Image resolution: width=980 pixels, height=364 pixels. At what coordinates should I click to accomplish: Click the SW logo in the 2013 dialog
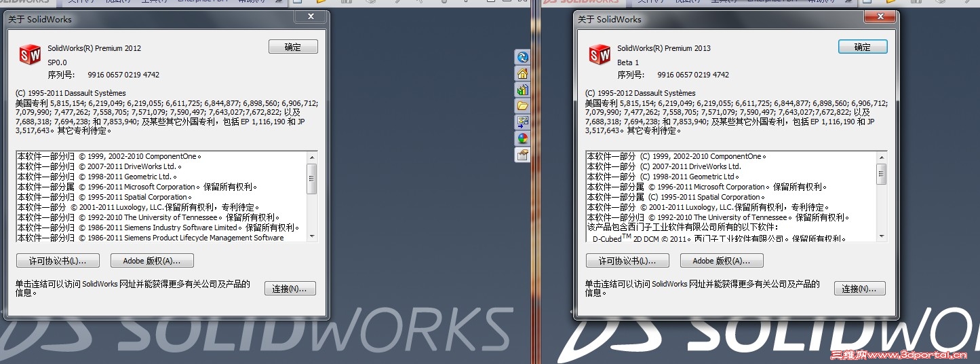[x=599, y=54]
